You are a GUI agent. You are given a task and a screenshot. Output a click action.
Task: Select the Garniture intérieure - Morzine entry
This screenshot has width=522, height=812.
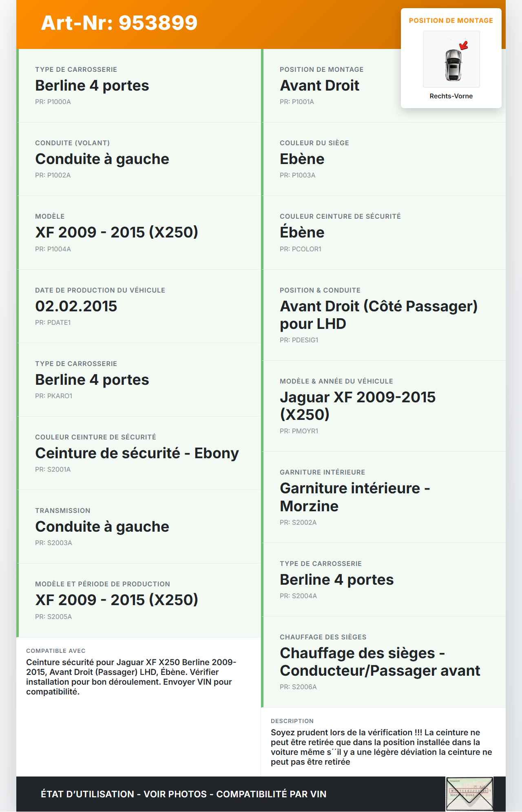[x=355, y=497]
